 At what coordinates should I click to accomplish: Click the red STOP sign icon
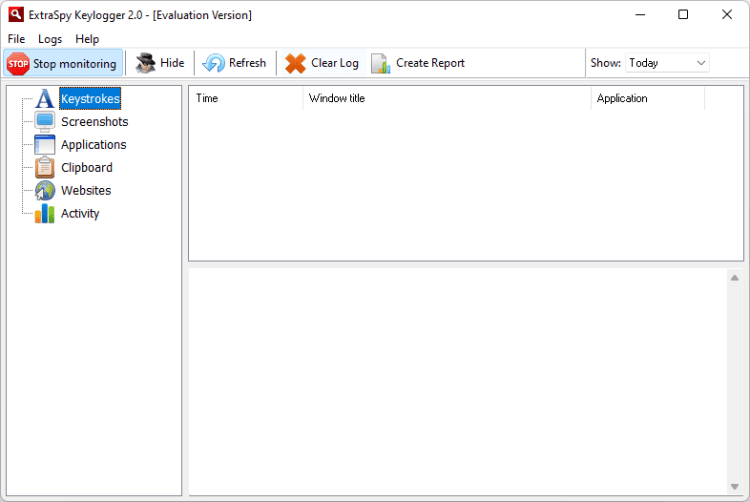[x=18, y=63]
